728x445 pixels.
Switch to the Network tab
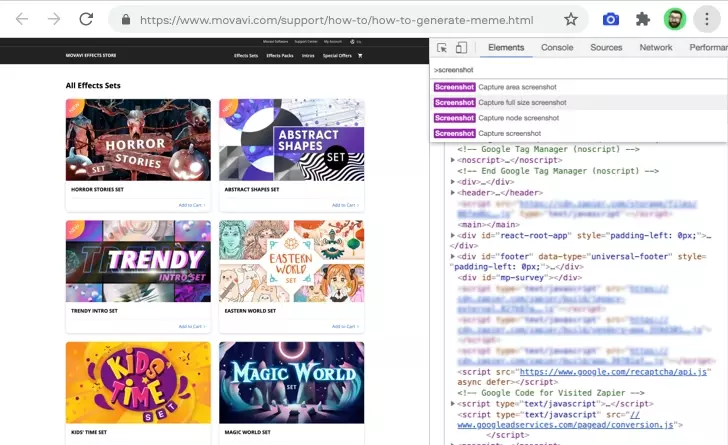[x=656, y=47]
